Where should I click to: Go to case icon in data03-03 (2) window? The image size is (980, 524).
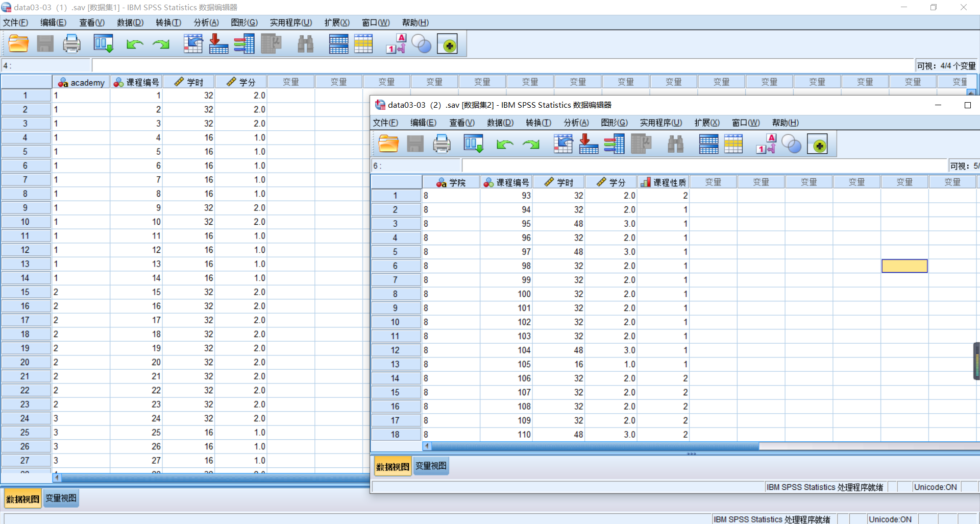(x=563, y=144)
